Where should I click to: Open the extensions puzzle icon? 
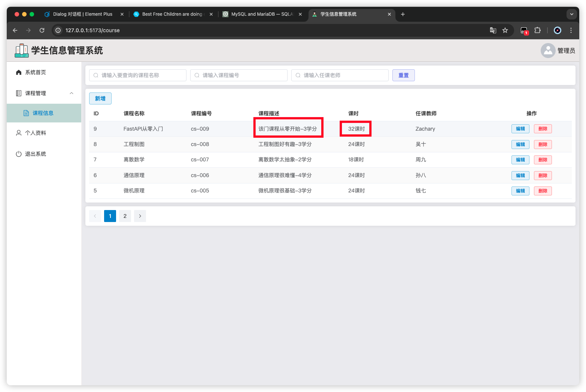537,30
